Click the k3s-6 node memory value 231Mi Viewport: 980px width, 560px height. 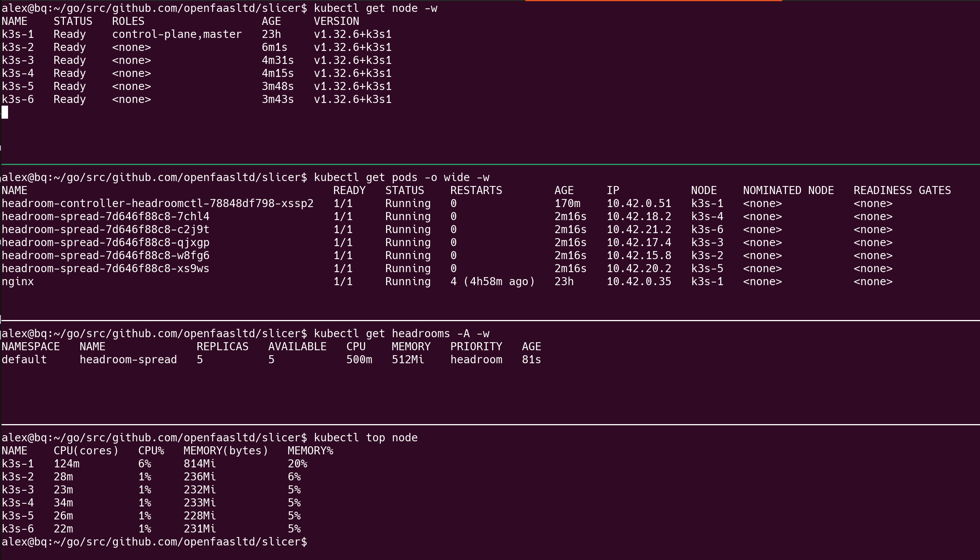coord(200,528)
